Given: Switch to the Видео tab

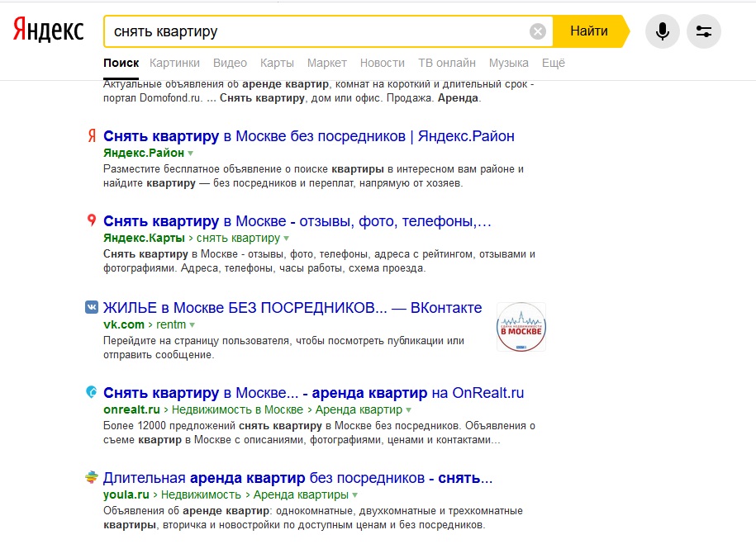Looking at the screenshot, I should (x=230, y=63).
